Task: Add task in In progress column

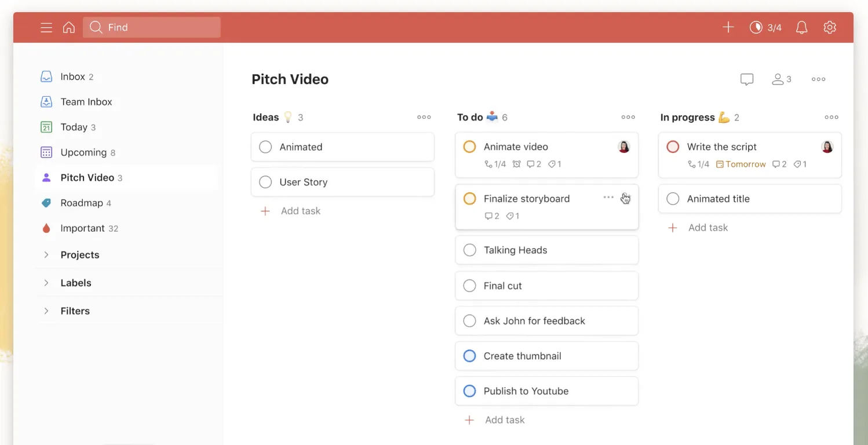Action: [x=698, y=228]
